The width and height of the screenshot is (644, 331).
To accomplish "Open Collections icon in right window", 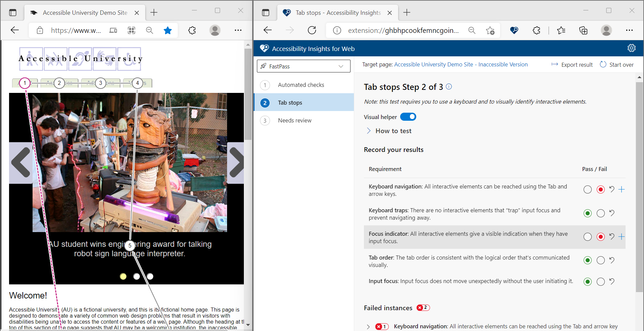I will tap(583, 31).
